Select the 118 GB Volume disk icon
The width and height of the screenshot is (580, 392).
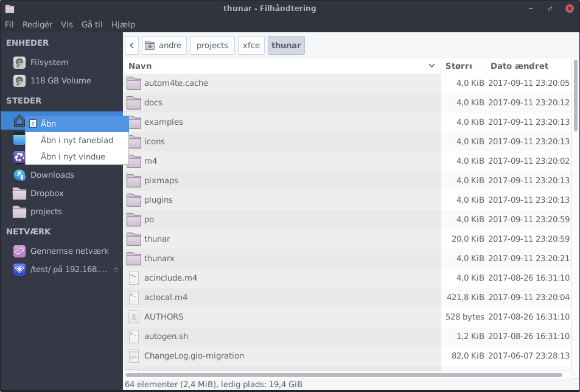coord(20,81)
